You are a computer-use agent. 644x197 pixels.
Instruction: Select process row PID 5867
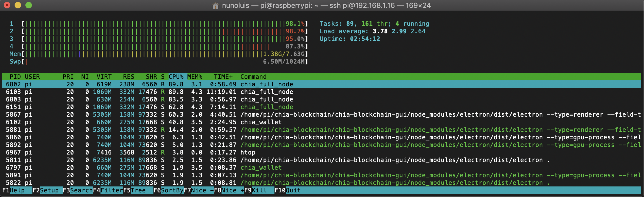point(322,114)
